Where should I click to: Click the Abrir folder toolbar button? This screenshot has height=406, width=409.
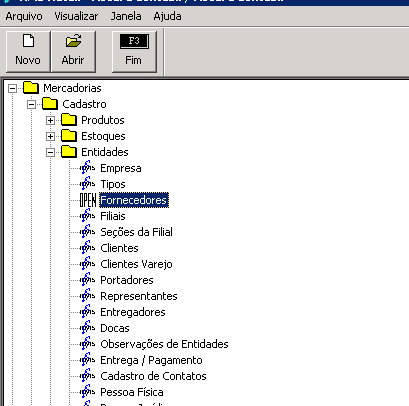pos(73,51)
